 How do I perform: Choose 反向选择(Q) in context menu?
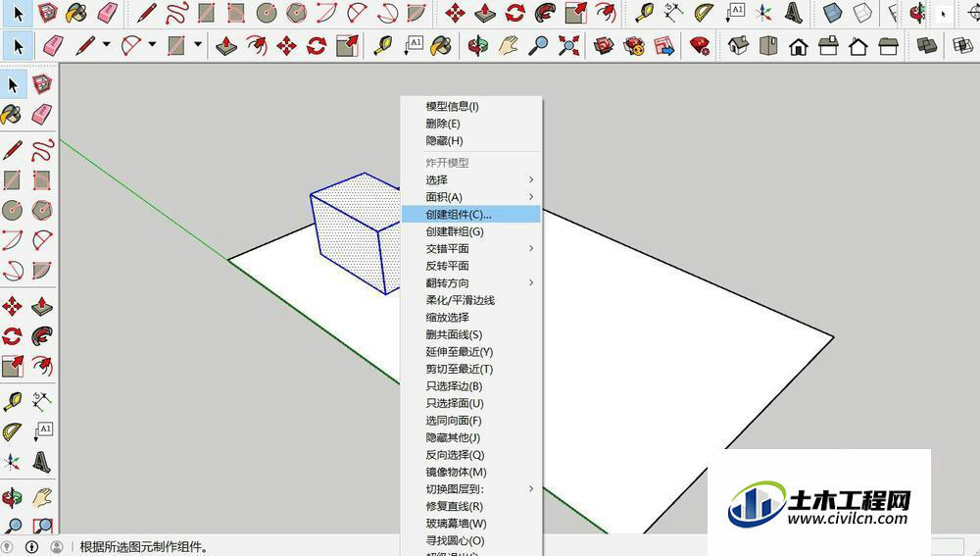coord(470,455)
